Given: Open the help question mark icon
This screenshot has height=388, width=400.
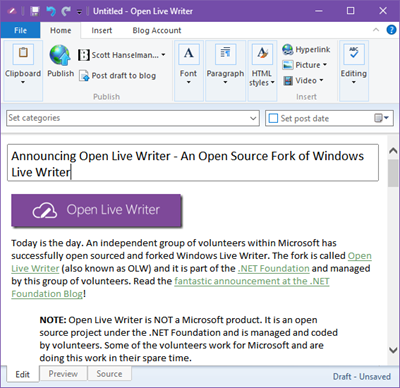Looking at the screenshot, I should point(391,30).
